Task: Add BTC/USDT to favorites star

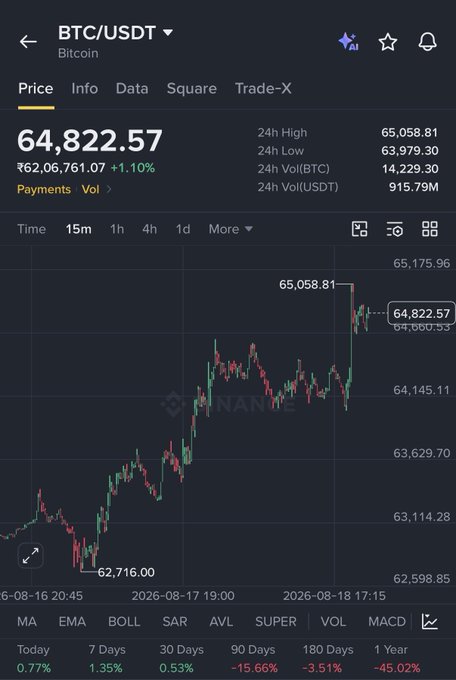Action: tap(387, 42)
